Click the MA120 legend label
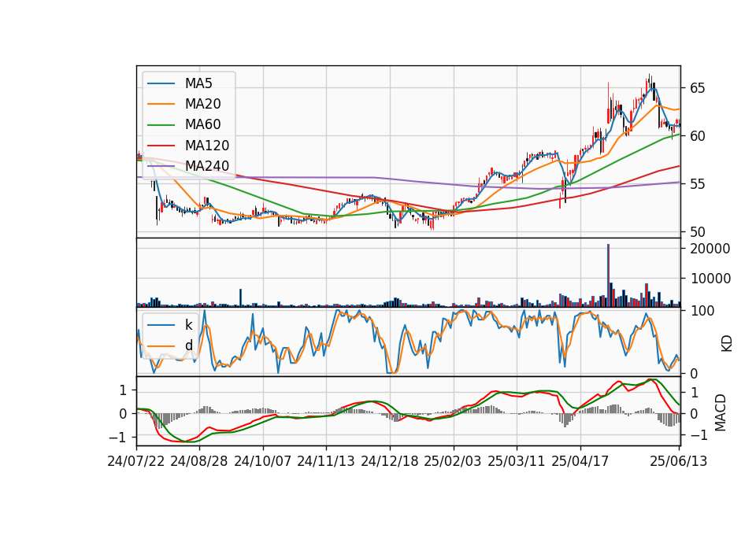 click(207, 146)
